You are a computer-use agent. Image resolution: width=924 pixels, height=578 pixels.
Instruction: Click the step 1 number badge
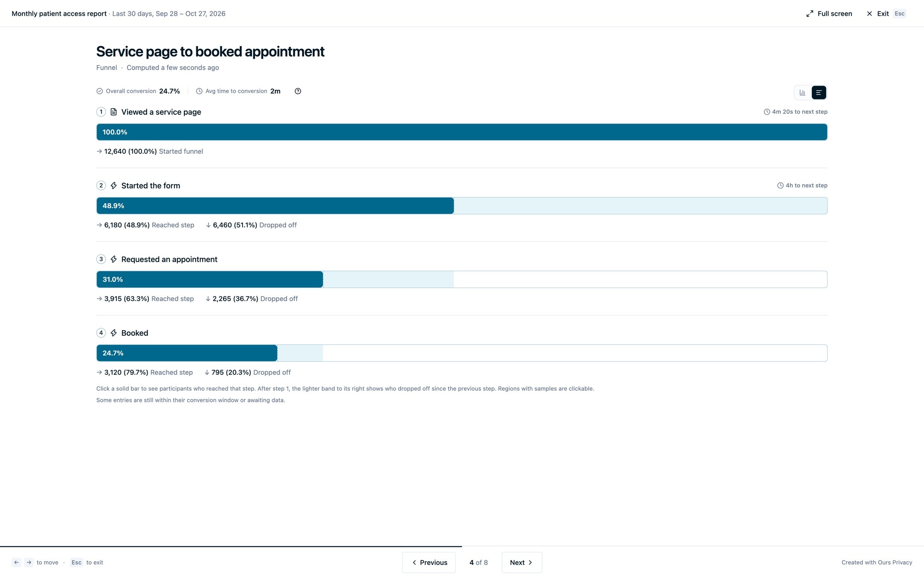click(x=101, y=112)
